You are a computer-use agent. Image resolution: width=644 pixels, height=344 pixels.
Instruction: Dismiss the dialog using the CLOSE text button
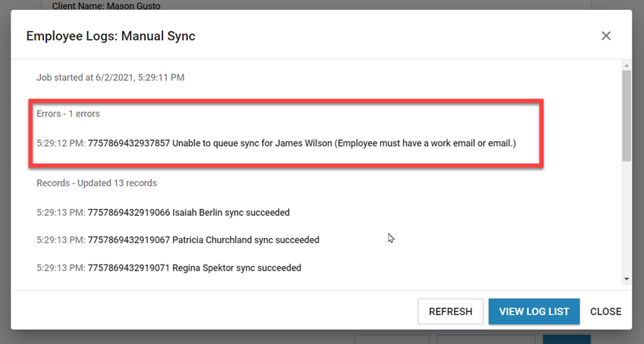click(605, 311)
